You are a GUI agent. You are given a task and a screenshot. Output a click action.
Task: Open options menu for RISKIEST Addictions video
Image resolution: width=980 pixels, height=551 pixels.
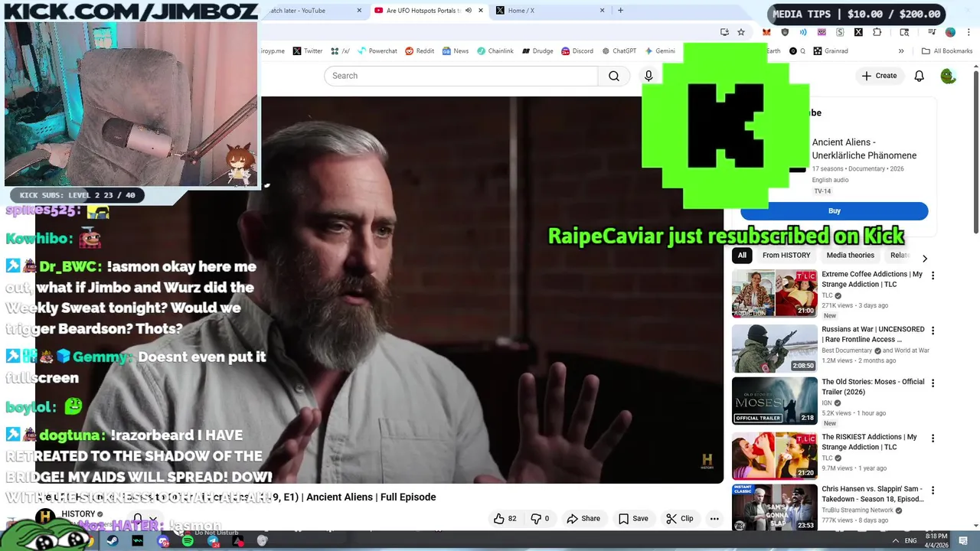933,439
